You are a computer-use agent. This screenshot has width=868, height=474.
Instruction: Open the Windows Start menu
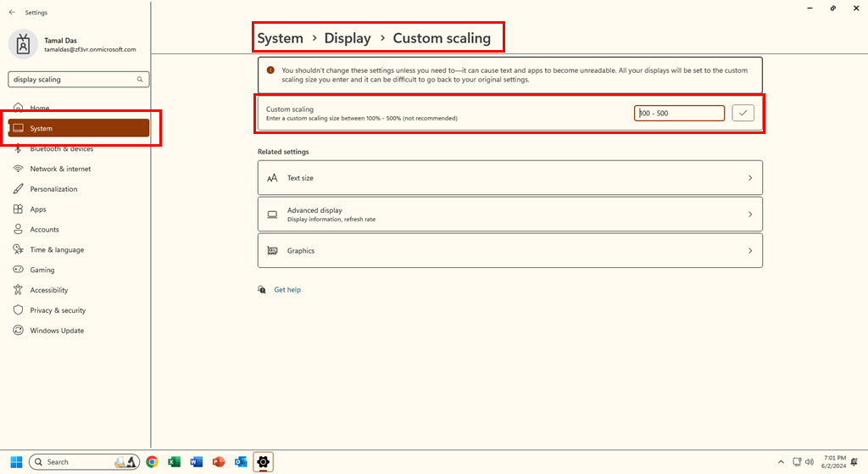(x=17, y=462)
